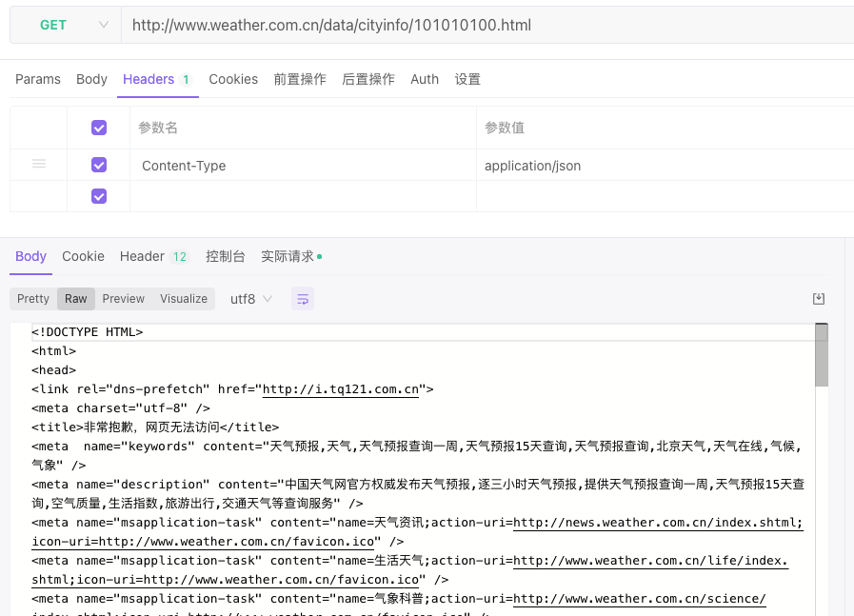Click the request URL input field
854x616 pixels.
pos(487,25)
